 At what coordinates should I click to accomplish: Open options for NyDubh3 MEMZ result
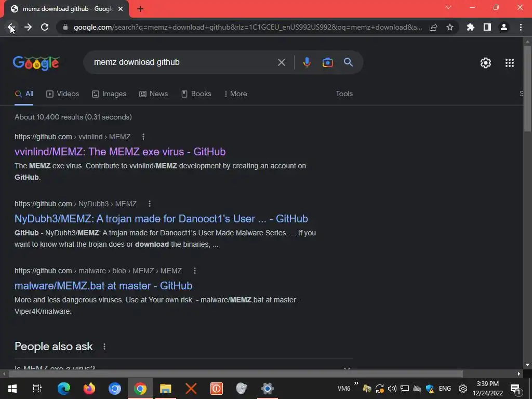coord(149,204)
